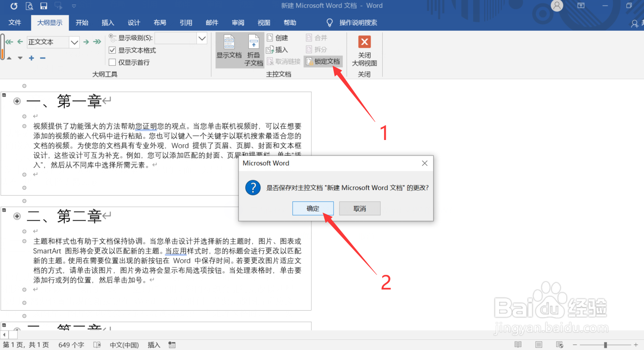The width and height of the screenshot is (644, 350).
Task: Toggle 插入 overtype mode in status bar
Action: (x=154, y=345)
